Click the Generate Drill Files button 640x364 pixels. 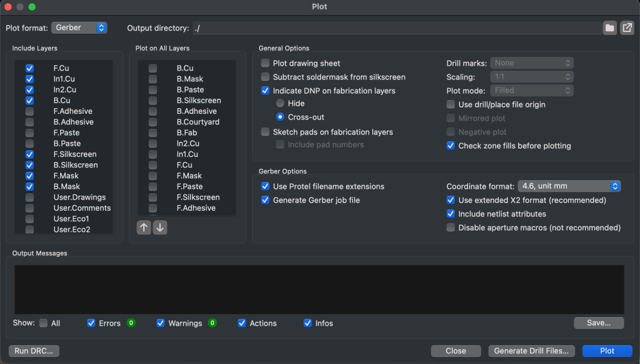pyautogui.click(x=531, y=351)
